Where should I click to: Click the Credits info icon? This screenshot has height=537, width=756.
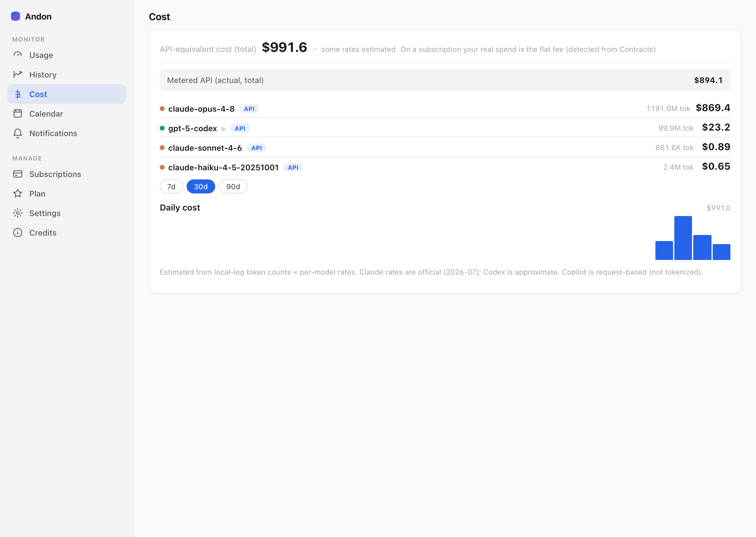point(18,232)
